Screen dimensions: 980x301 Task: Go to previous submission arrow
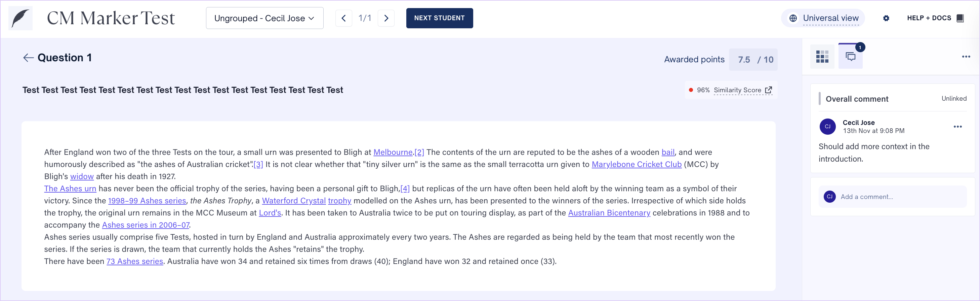343,18
